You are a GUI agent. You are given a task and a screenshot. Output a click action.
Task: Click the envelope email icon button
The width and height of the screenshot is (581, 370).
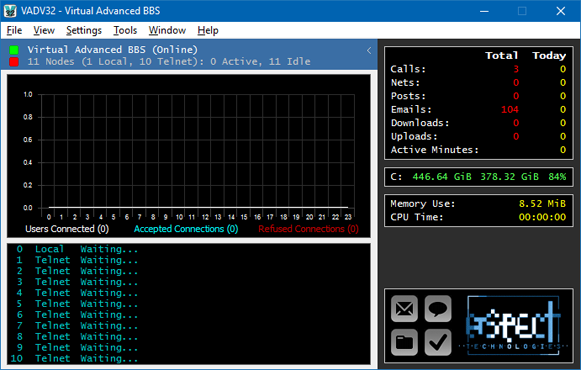coord(404,309)
